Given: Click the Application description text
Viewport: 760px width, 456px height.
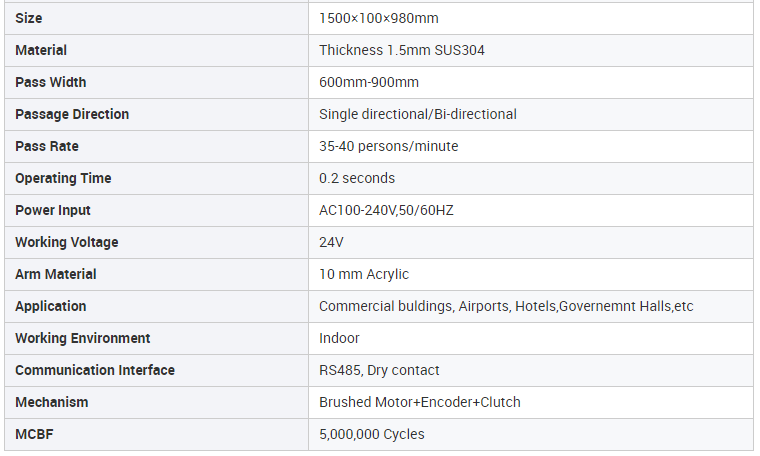Looking at the screenshot, I should [506, 306].
